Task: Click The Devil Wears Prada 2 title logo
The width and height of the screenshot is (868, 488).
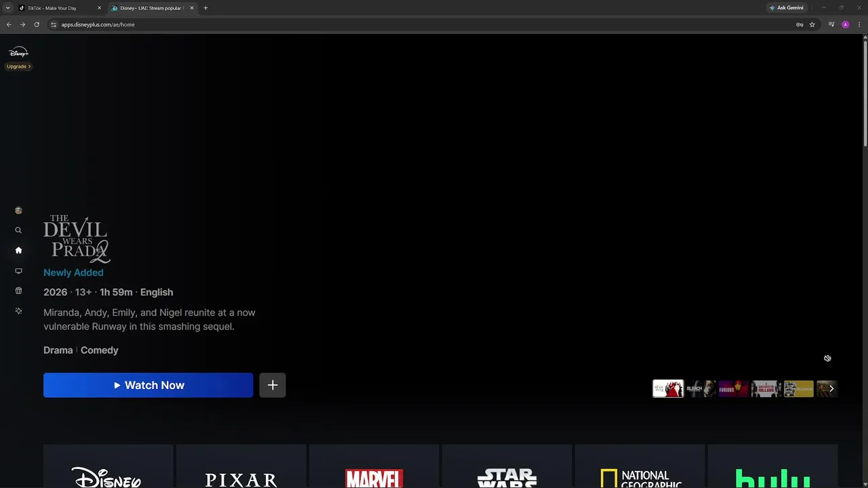Action: (x=77, y=239)
